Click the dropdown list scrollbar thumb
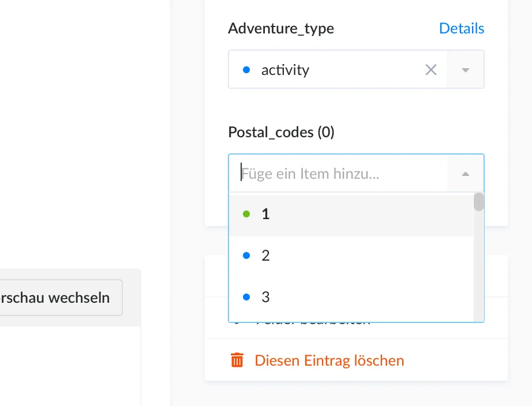Image resolution: width=532 pixels, height=406 pixels. coord(478,202)
